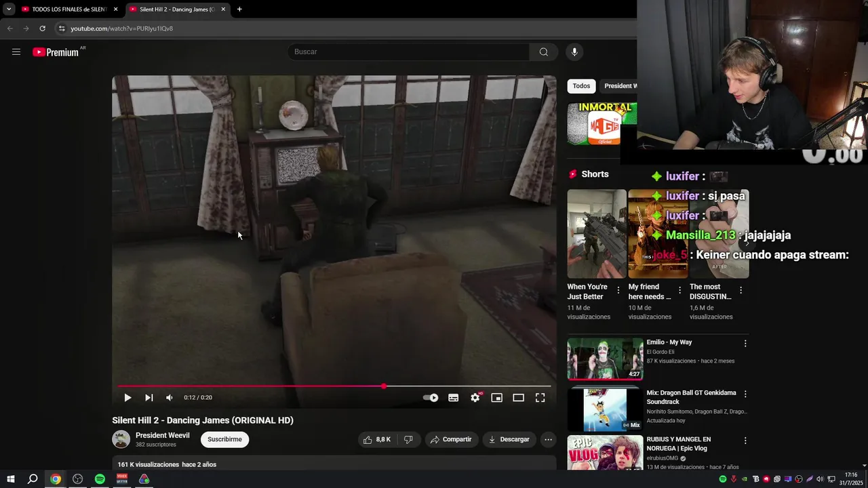
Task: Open President Weevil channel avatar
Action: pyautogui.click(x=121, y=439)
